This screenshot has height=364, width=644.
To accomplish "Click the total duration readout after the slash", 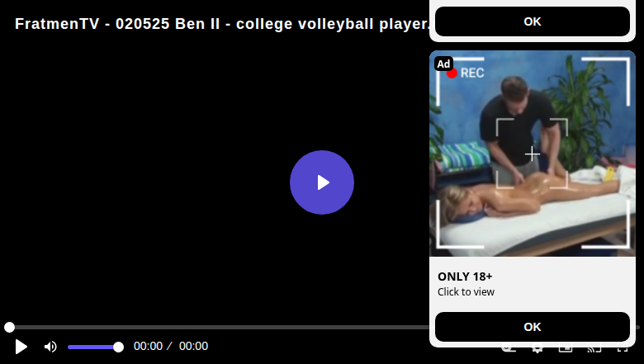I will [193, 346].
